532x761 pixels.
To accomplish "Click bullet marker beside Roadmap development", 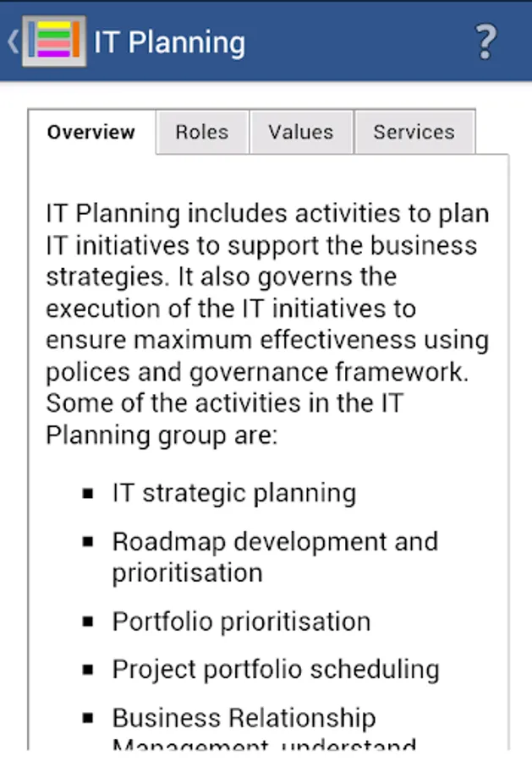I will tap(88, 542).
